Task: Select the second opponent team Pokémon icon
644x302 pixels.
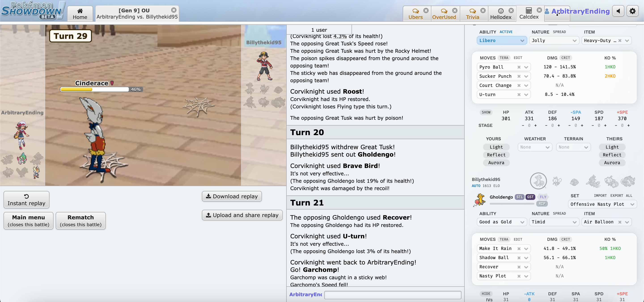Action: point(557,181)
